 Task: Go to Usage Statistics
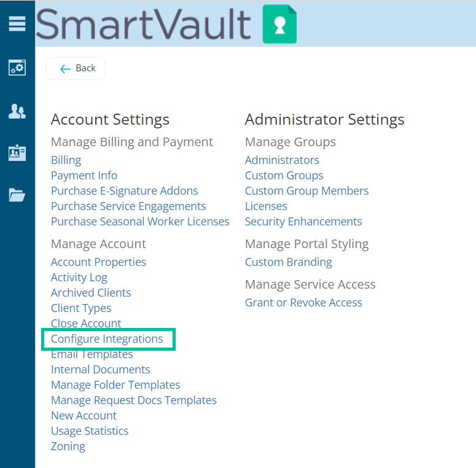click(90, 431)
